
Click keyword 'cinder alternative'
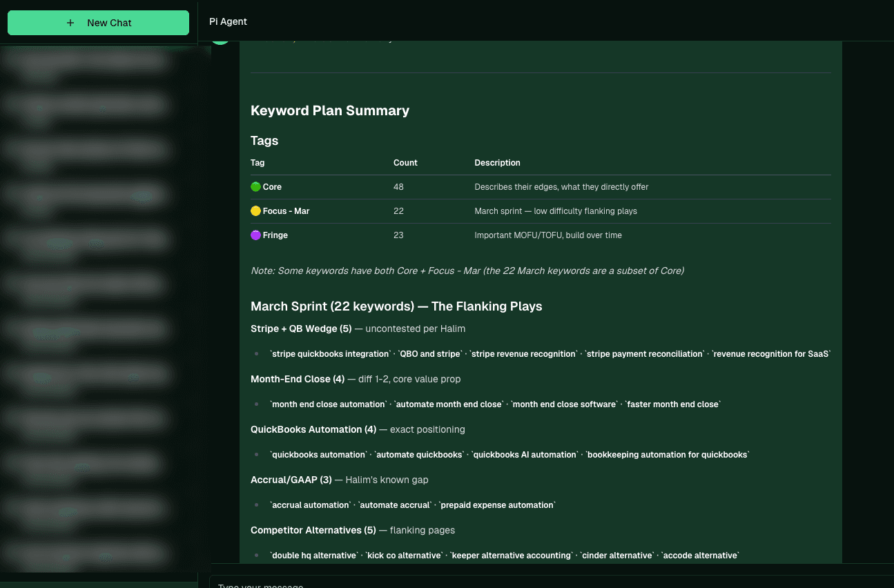(x=617, y=556)
